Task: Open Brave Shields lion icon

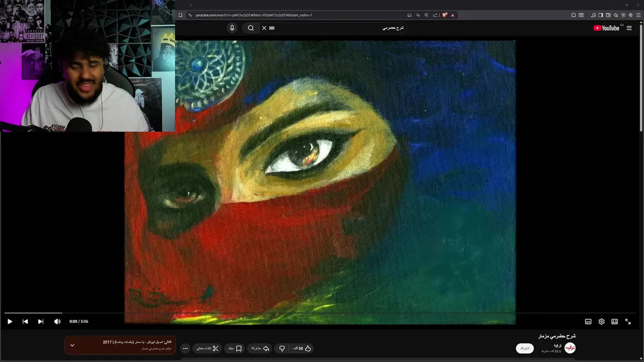Action: point(445,15)
